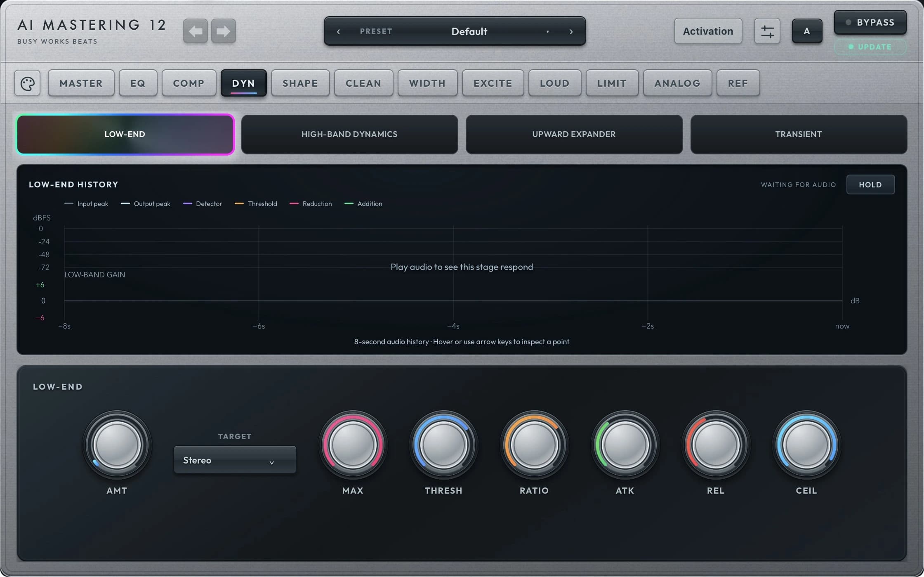
Task: Open the LIMIT tab
Action: click(612, 83)
